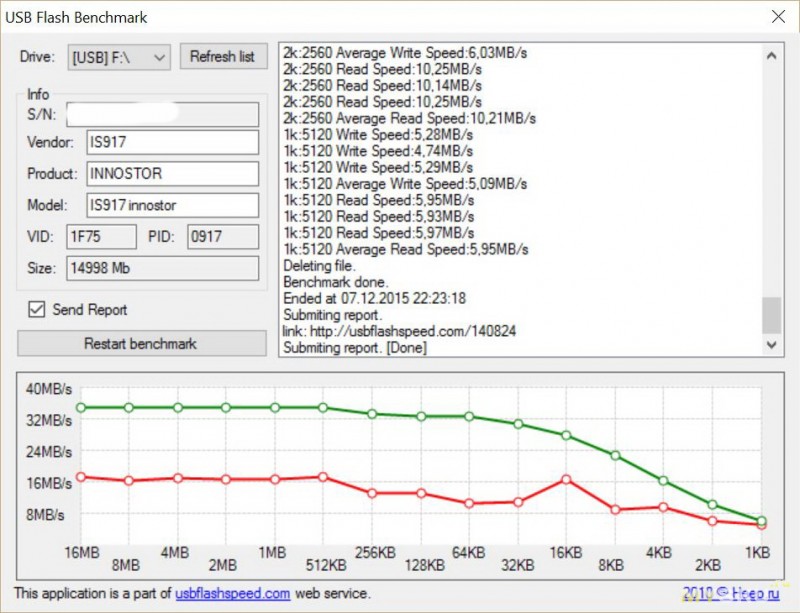Click the red write marker at 64KB
The width and height of the screenshot is (800, 613).
469,504
